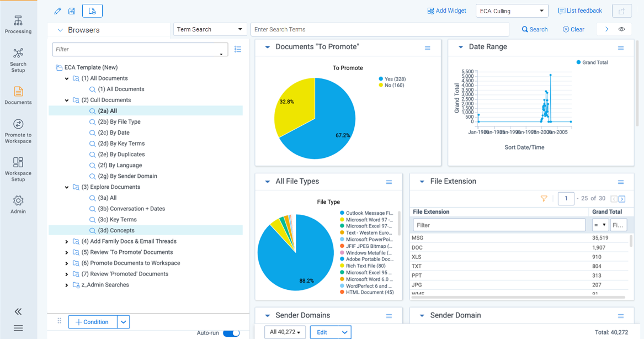Open the File Extension widget menu
The width and height of the screenshot is (644, 339).
pyautogui.click(x=621, y=182)
